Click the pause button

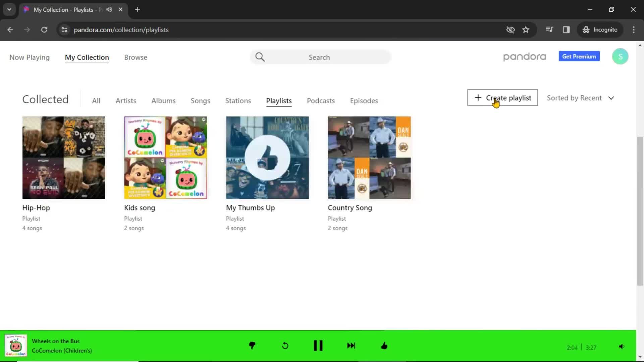click(318, 346)
